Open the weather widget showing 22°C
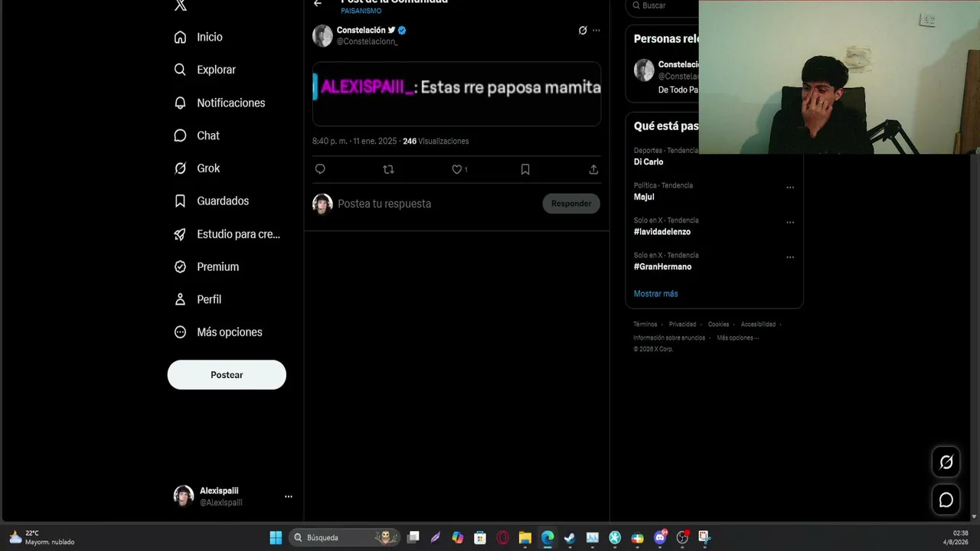 click(x=42, y=537)
